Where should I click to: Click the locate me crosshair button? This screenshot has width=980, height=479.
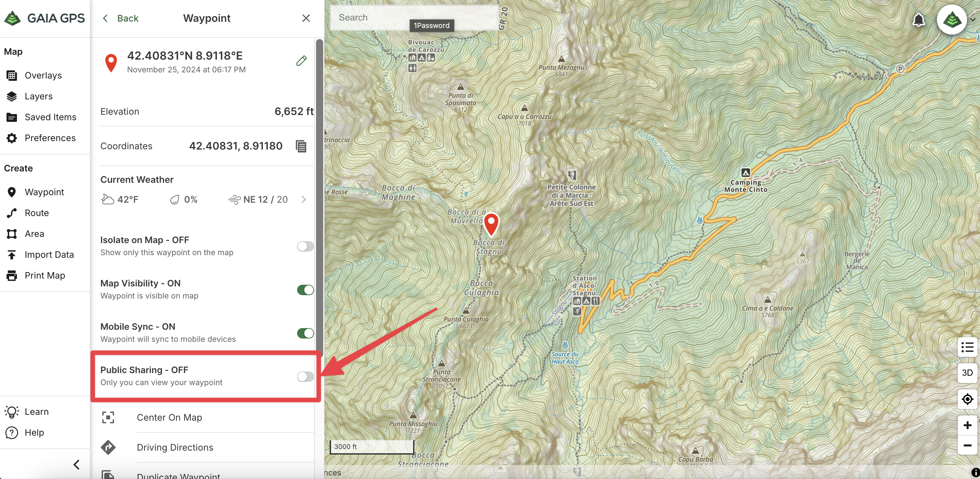[967, 399]
